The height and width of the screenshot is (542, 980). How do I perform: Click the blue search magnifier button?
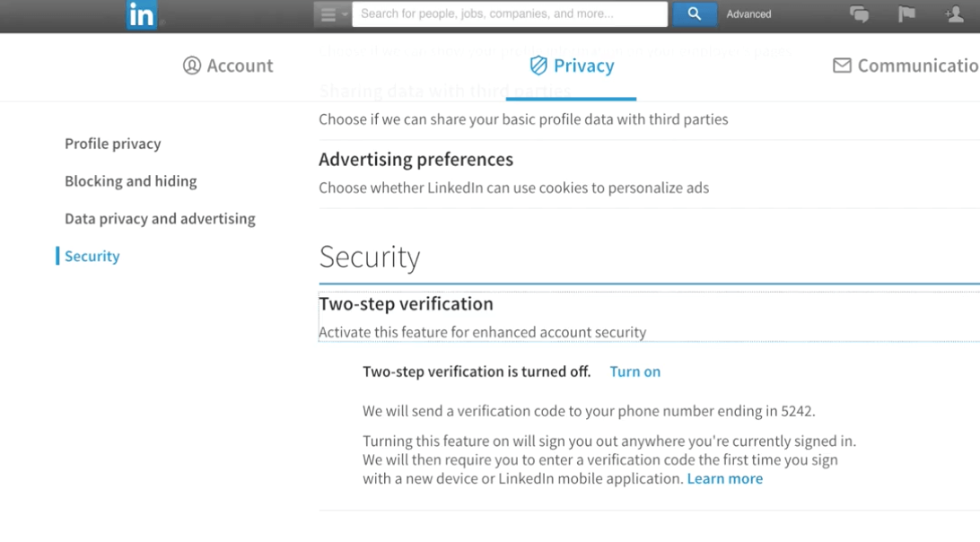coord(695,13)
